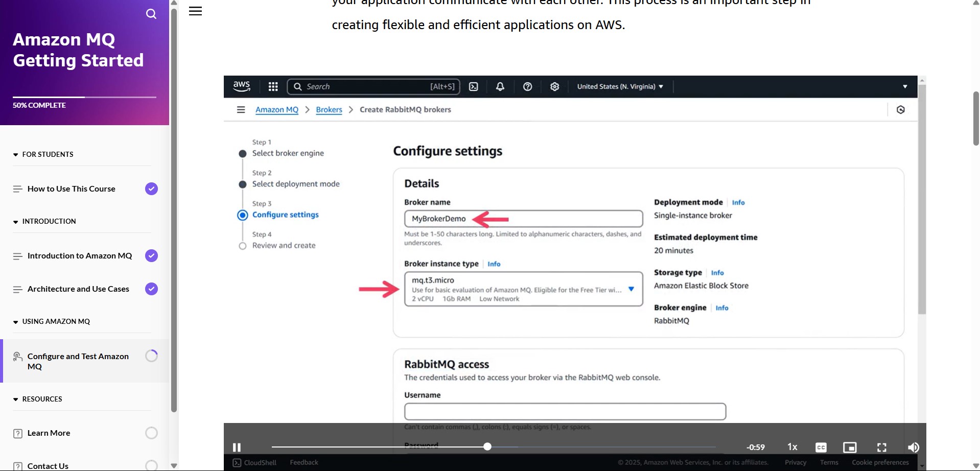Open How to Use This Course lesson
Screen dimensions: 980x471
[x=72, y=189]
